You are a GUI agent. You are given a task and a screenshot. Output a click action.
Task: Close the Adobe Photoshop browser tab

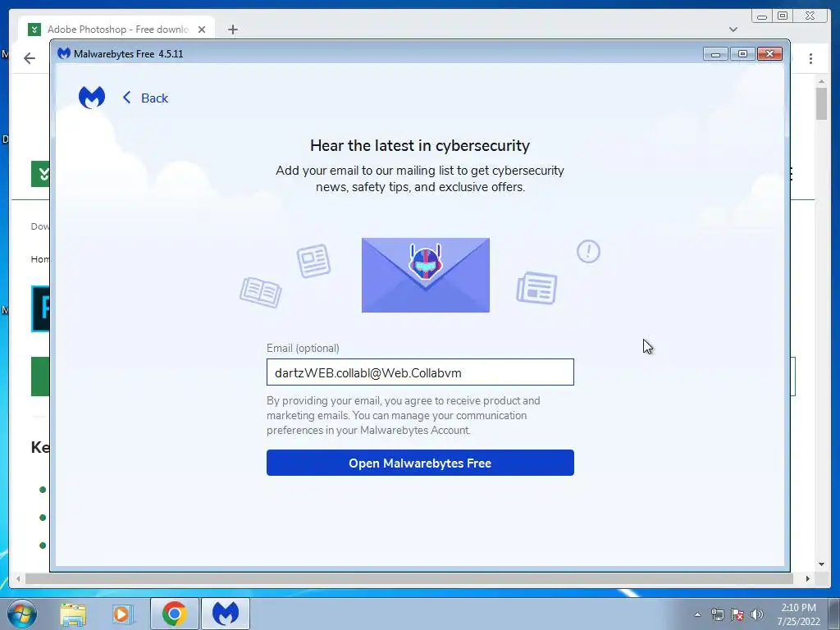point(202,30)
